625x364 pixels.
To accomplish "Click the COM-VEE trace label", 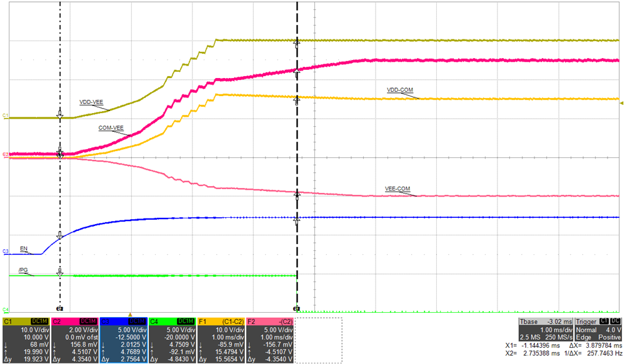I will pyautogui.click(x=111, y=128).
